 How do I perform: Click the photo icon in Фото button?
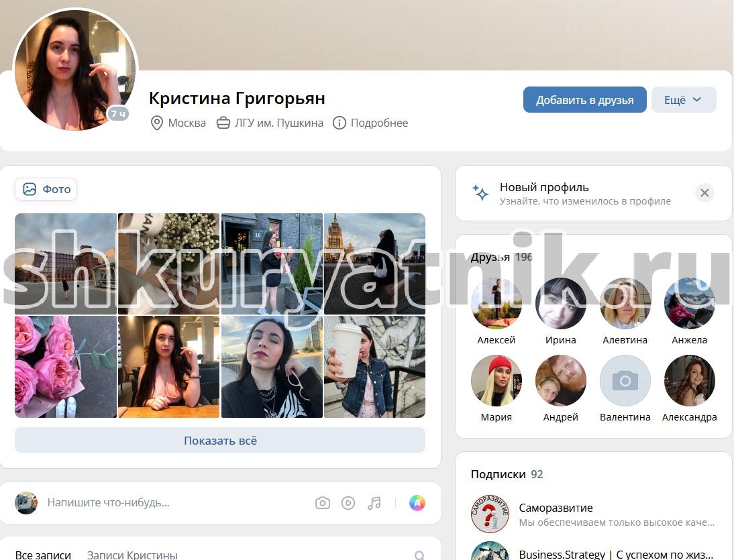pos(30,189)
